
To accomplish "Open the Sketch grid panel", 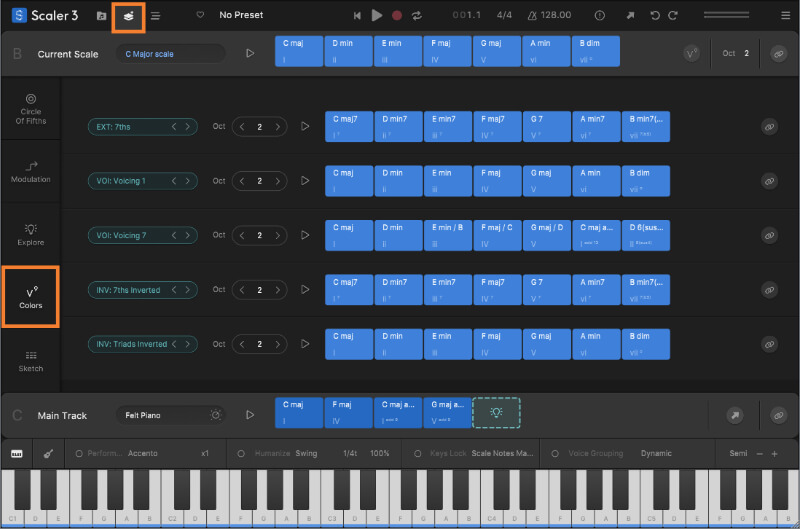I will click(31, 361).
